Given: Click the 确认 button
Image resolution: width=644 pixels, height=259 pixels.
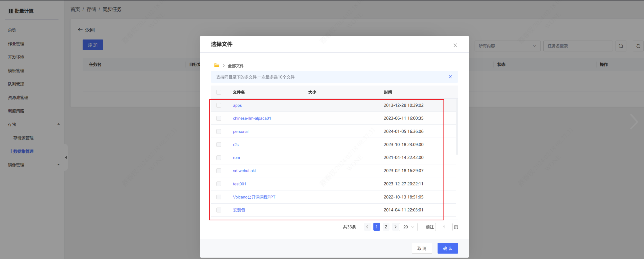Looking at the screenshot, I should point(448,248).
